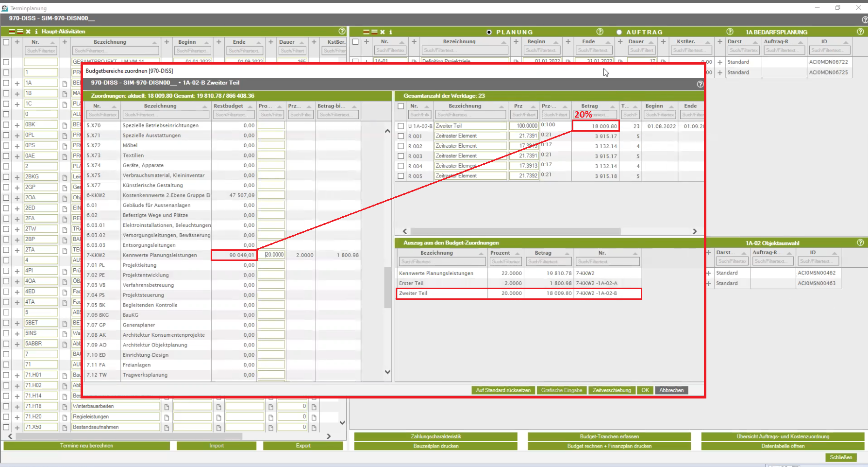
Task: Click the document icon after Winterbauarbeiten field
Action: (x=167, y=407)
